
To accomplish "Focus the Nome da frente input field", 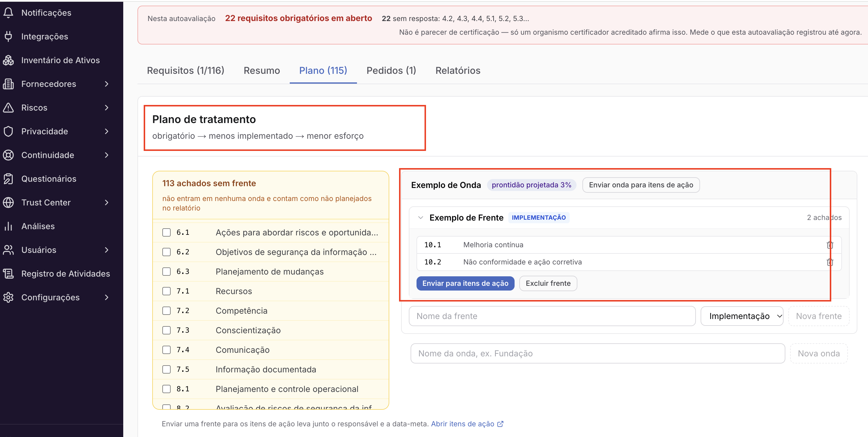I will tap(552, 316).
